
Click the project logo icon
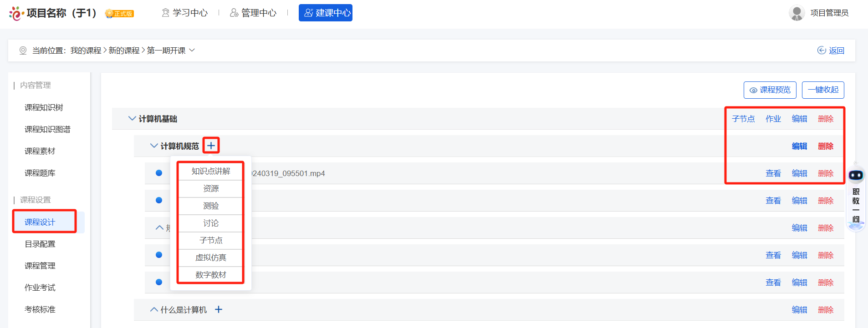tap(16, 13)
